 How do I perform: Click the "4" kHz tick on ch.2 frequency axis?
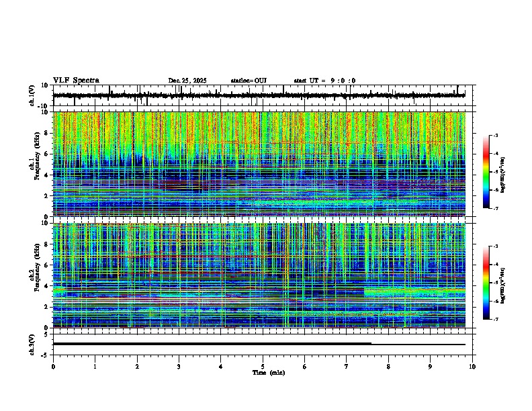(46, 286)
